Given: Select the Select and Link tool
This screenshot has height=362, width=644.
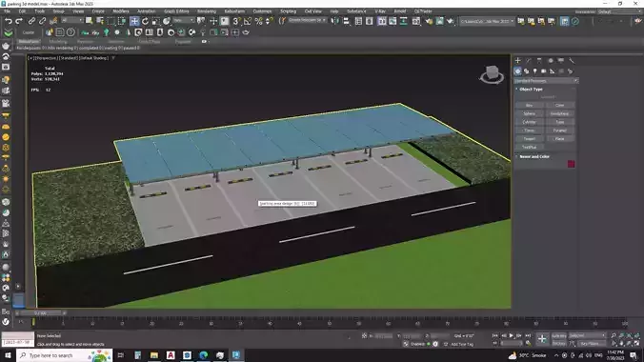Looking at the screenshot, I should tap(31, 21).
